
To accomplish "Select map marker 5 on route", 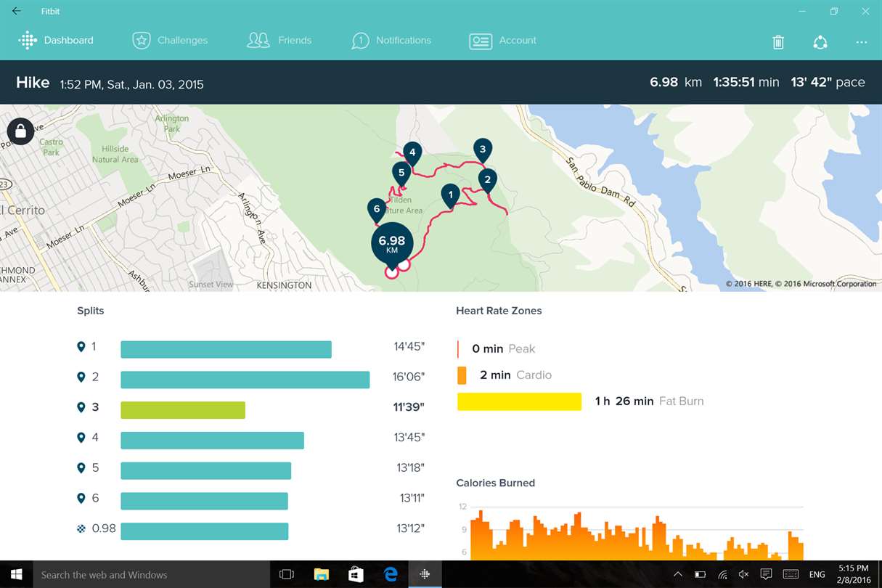I will tap(401, 173).
